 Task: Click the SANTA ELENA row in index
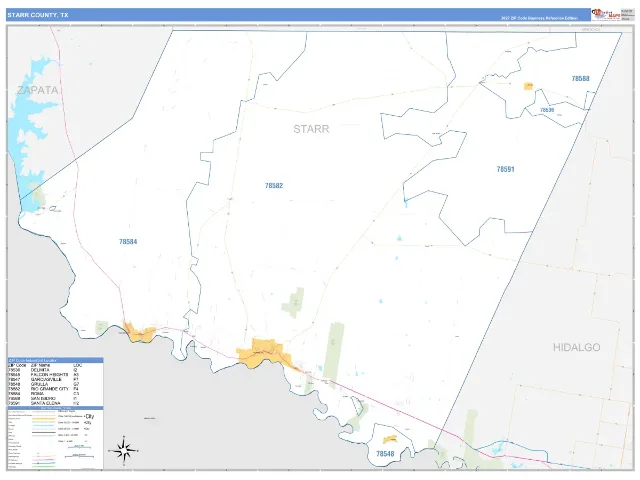coord(44,403)
